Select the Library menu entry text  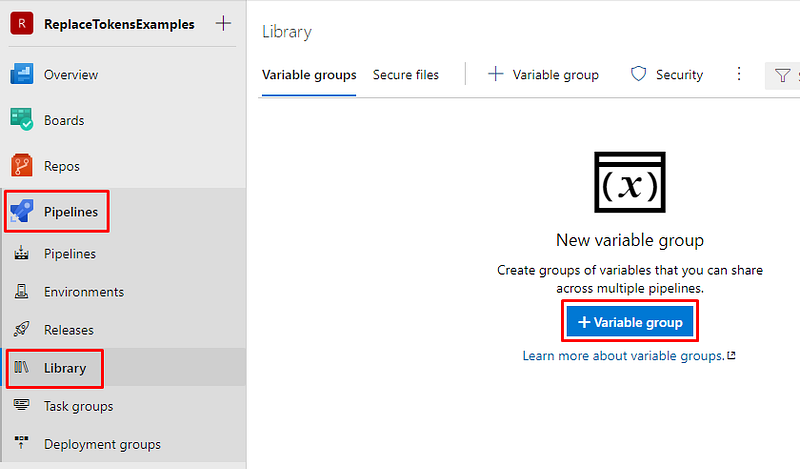pos(65,368)
